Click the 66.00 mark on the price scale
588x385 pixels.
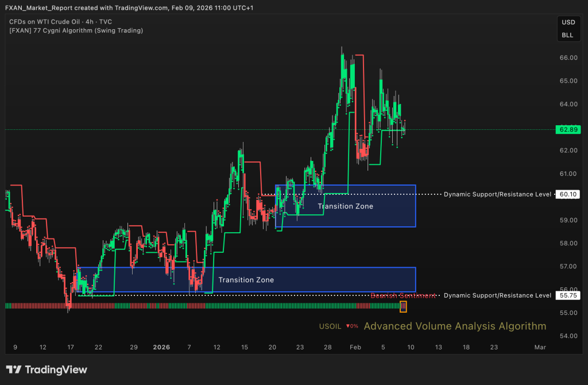click(x=567, y=57)
